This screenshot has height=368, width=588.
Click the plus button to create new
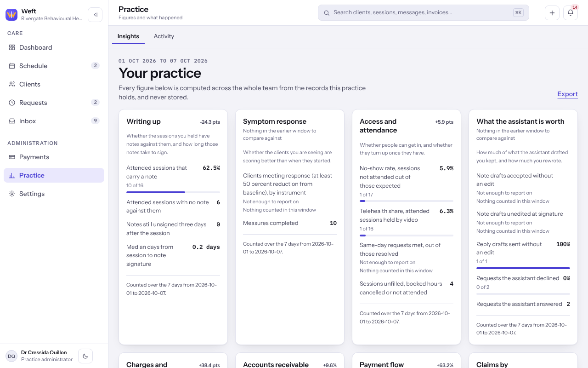[552, 13]
